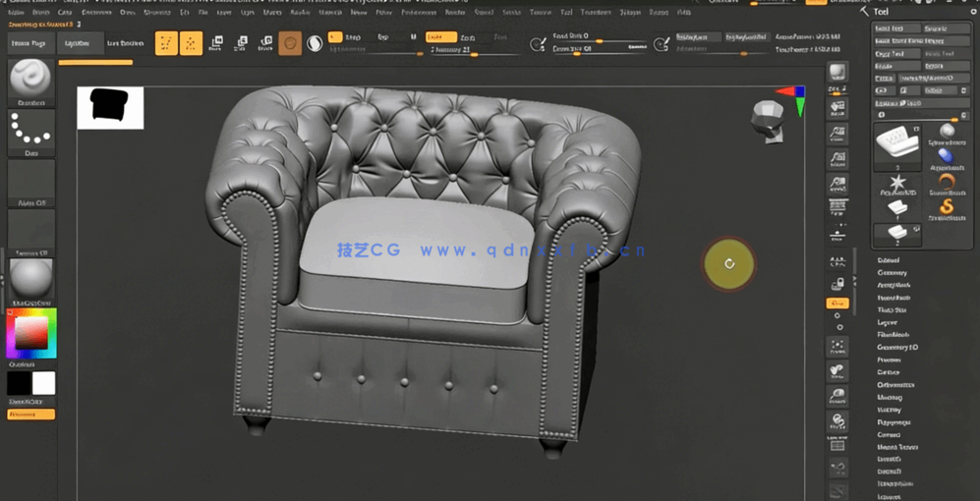Screen dimensions: 980x501
Task: Select the Rotate transform icon in top shelf
Action: pyautogui.click(x=265, y=43)
